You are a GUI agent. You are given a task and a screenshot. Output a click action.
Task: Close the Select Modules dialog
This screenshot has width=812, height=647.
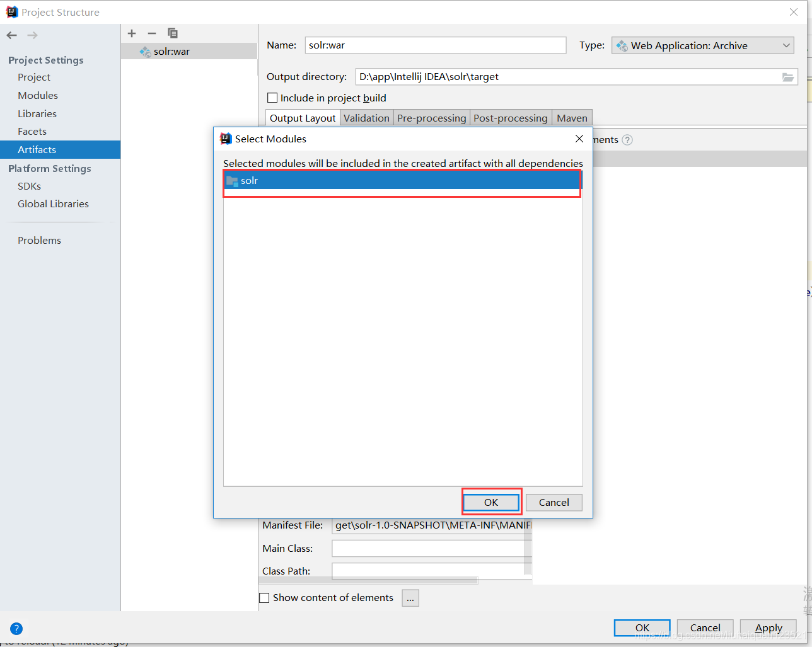click(579, 139)
